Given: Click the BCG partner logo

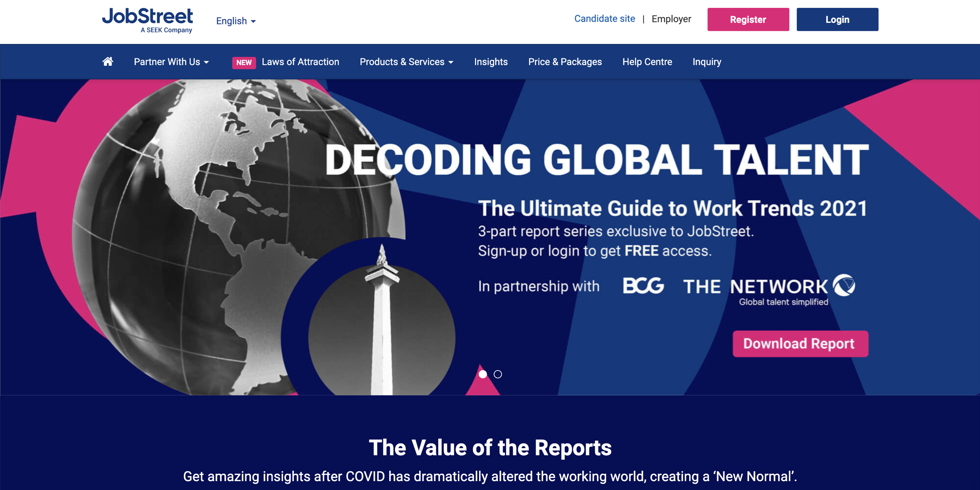Looking at the screenshot, I should pyautogui.click(x=643, y=286).
